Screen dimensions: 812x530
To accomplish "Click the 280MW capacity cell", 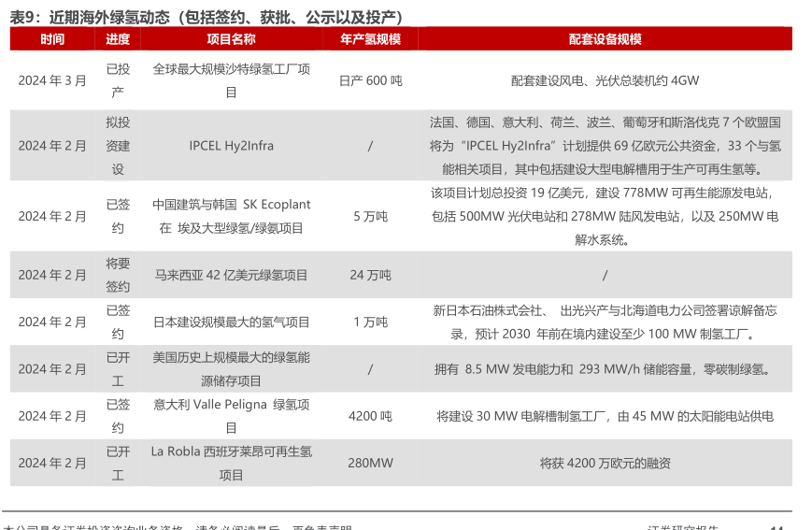I will pos(370,463).
